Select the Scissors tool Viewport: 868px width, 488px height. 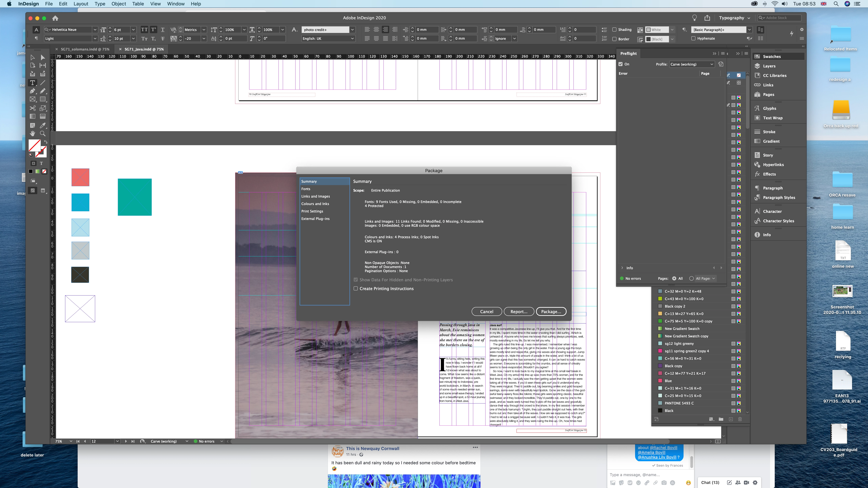point(32,108)
